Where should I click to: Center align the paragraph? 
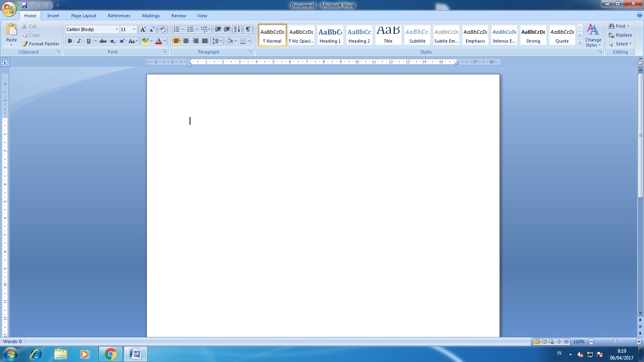186,41
